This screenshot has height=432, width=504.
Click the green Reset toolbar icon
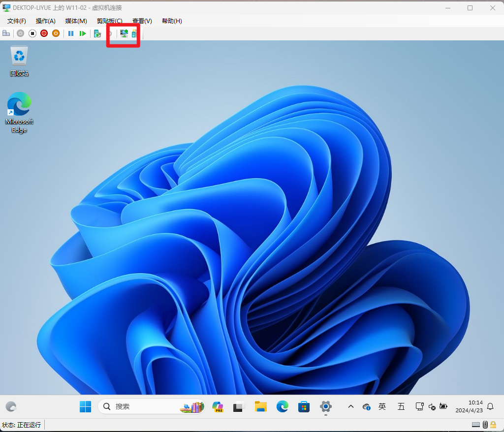pos(83,33)
